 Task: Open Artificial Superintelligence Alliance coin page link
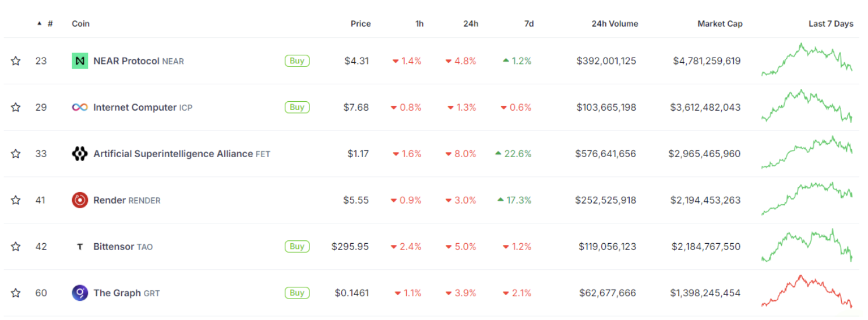click(x=173, y=154)
